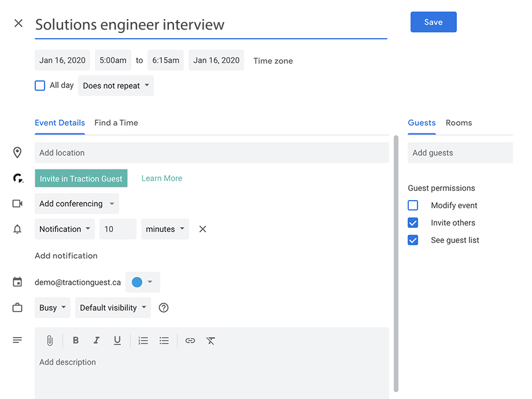532x399 pixels.
Task: Click the Add guests field
Action: click(x=460, y=153)
